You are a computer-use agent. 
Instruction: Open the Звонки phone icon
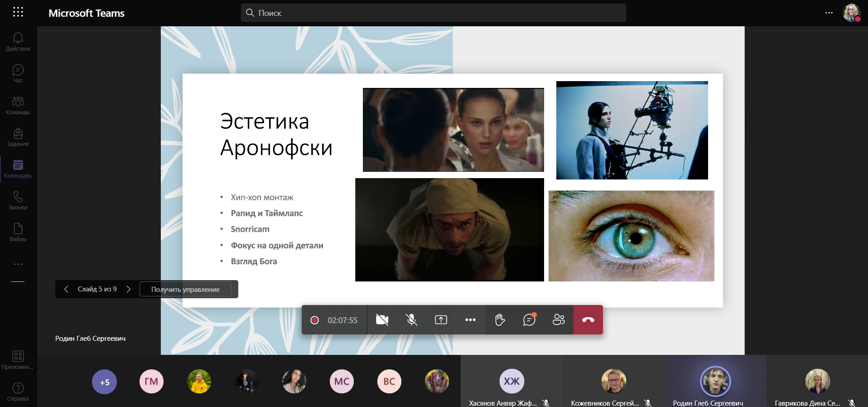coord(18,200)
